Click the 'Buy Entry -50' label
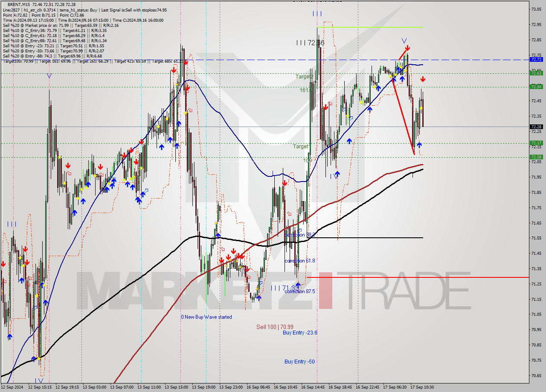This screenshot has width=546, height=392. (x=299, y=362)
